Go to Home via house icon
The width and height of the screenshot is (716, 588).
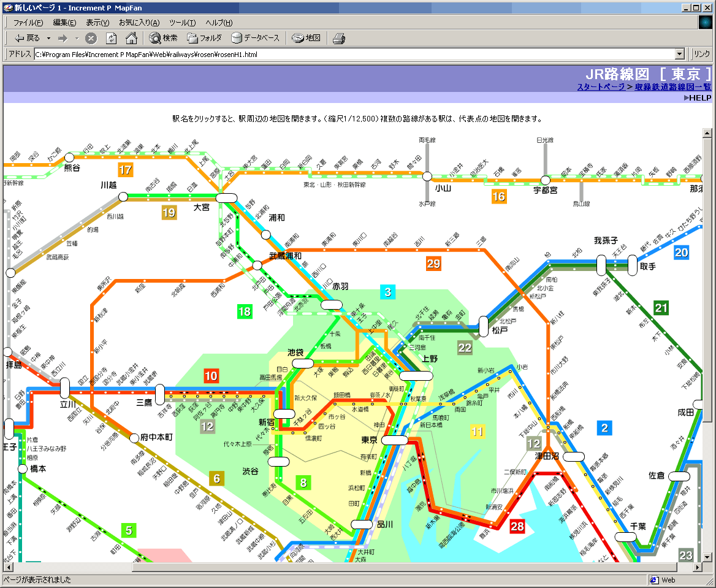tap(131, 38)
